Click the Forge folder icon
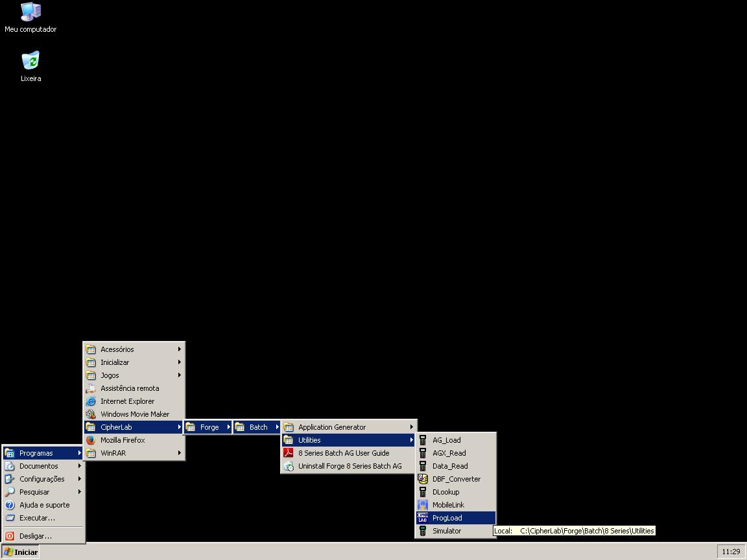This screenshot has width=747, height=560. click(191, 427)
